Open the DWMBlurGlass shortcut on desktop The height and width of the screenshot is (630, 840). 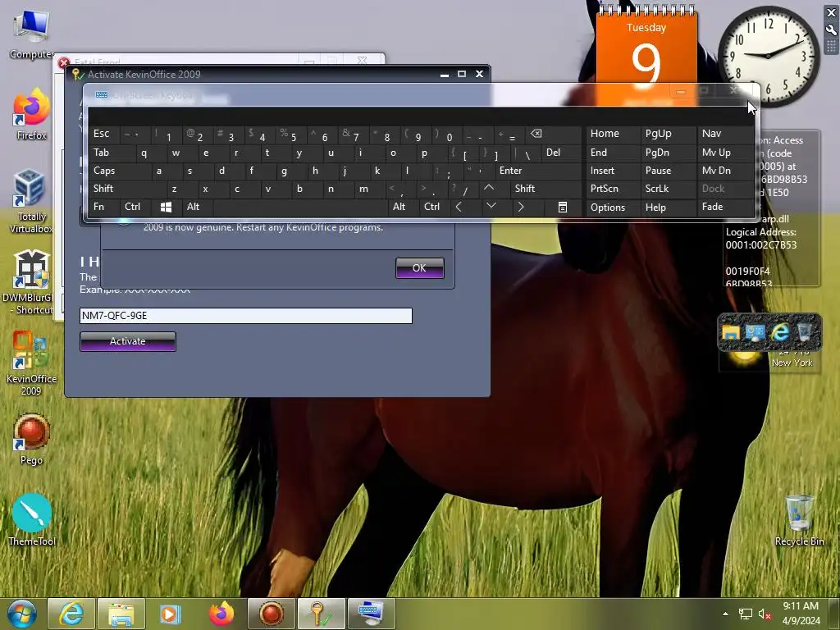[x=30, y=283]
